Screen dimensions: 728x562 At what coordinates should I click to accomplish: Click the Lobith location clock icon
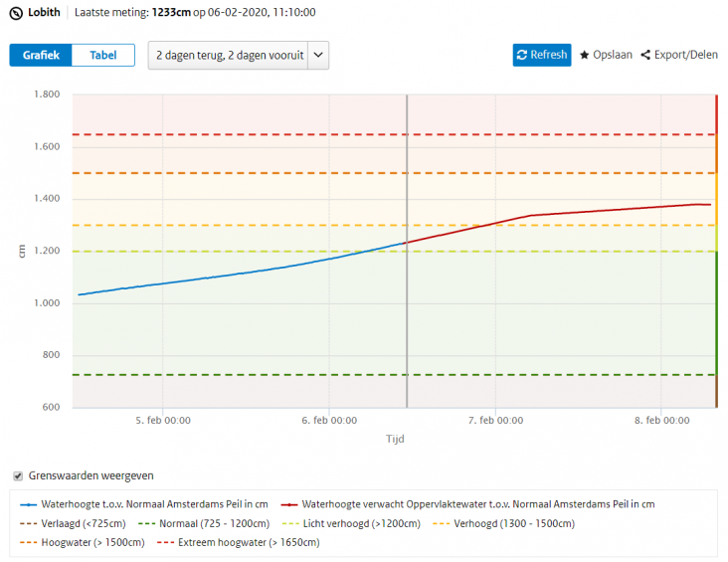click(16, 13)
